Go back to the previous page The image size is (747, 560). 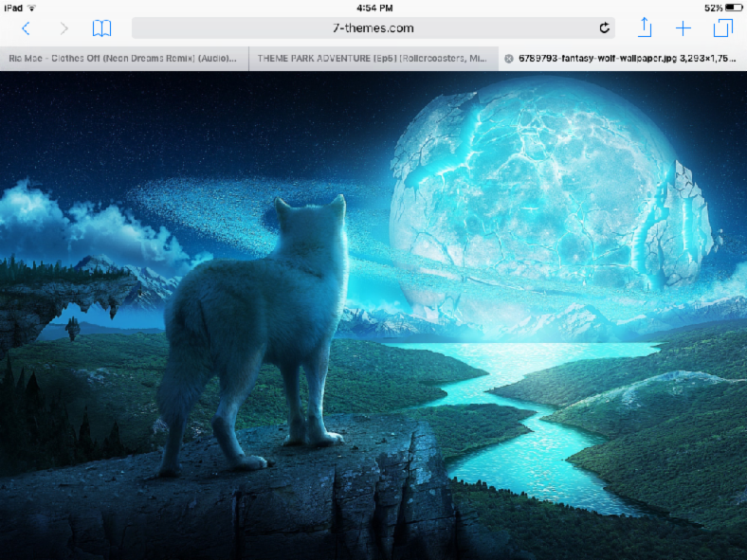pos(27,28)
